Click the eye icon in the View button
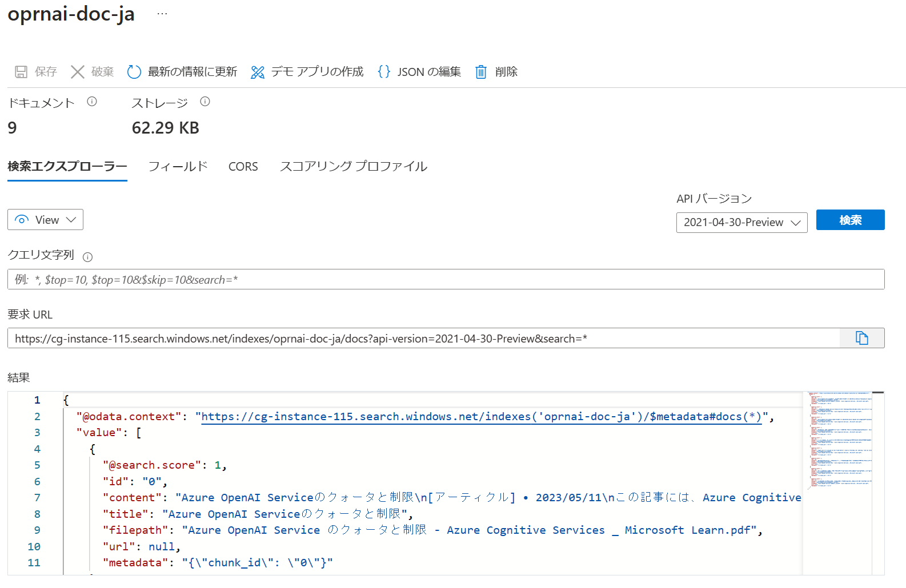906x588 pixels. click(22, 220)
